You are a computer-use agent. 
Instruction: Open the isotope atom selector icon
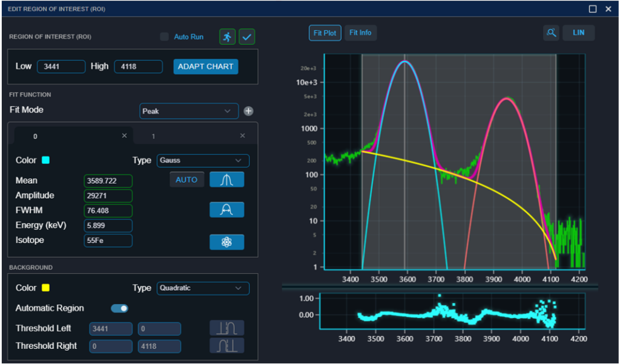pyautogui.click(x=226, y=242)
